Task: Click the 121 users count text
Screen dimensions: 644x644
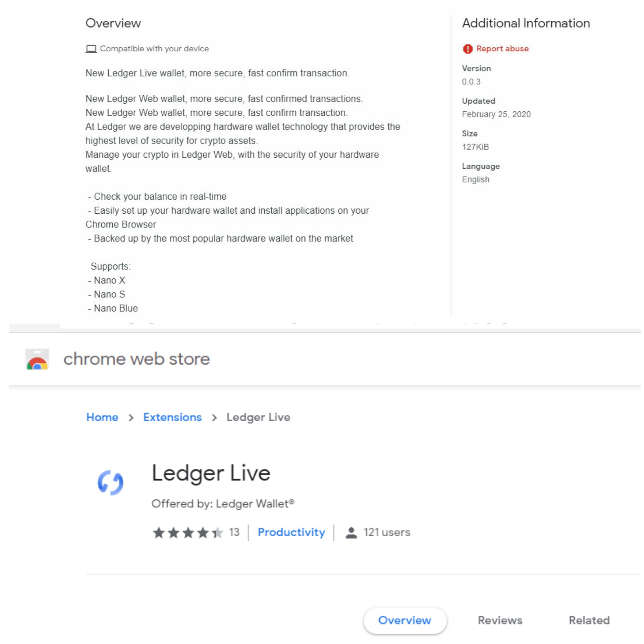Action: coord(387,532)
